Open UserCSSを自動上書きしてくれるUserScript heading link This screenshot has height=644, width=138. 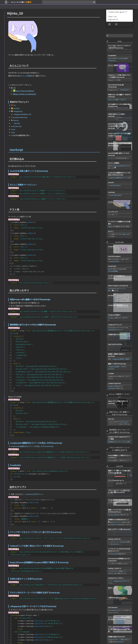pyautogui.click(x=29, y=171)
